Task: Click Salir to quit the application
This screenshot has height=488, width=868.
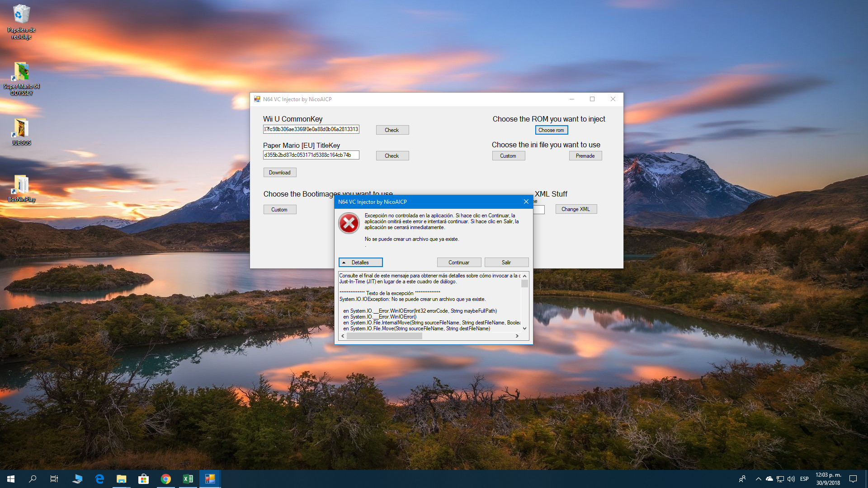Action: pyautogui.click(x=506, y=263)
